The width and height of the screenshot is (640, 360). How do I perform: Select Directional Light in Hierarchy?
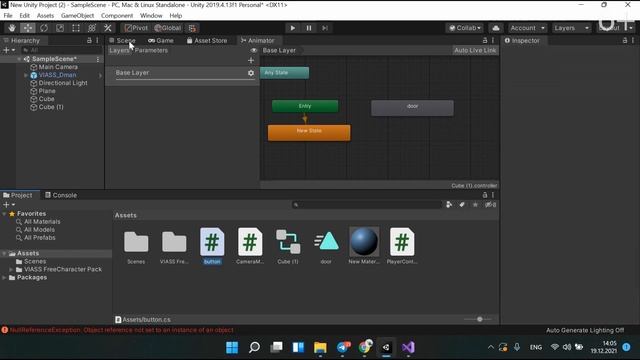63,83
